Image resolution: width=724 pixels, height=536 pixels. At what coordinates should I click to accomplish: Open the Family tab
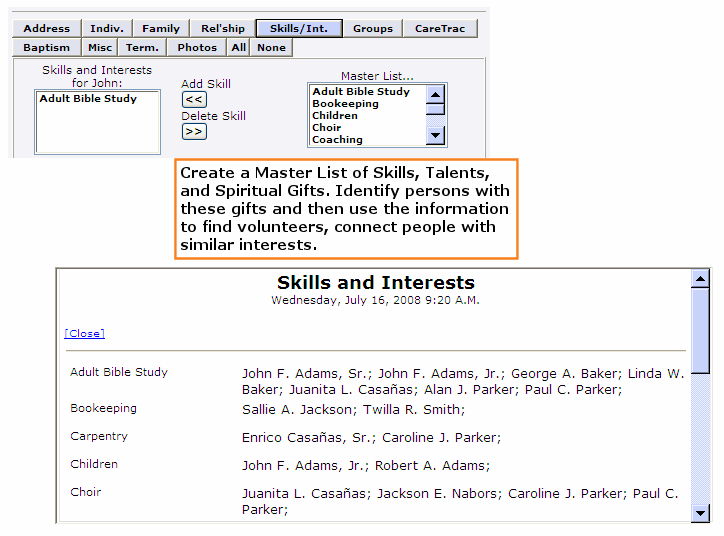click(160, 28)
